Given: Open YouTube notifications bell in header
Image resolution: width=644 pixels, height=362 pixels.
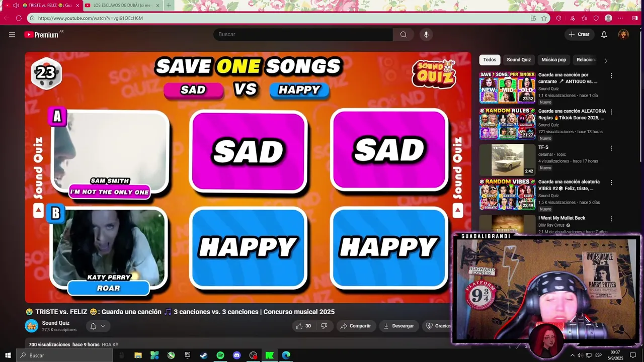Looking at the screenshot, I should coord(604,34).
